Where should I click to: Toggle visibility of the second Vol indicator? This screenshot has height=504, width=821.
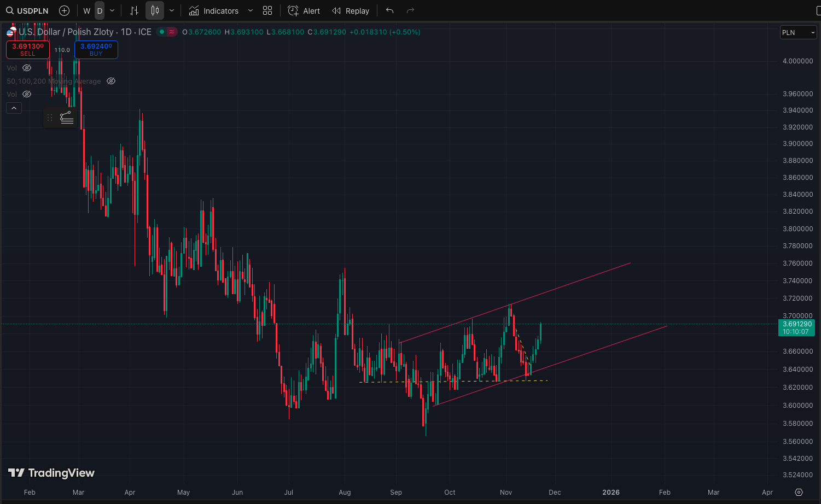point(27,94)
